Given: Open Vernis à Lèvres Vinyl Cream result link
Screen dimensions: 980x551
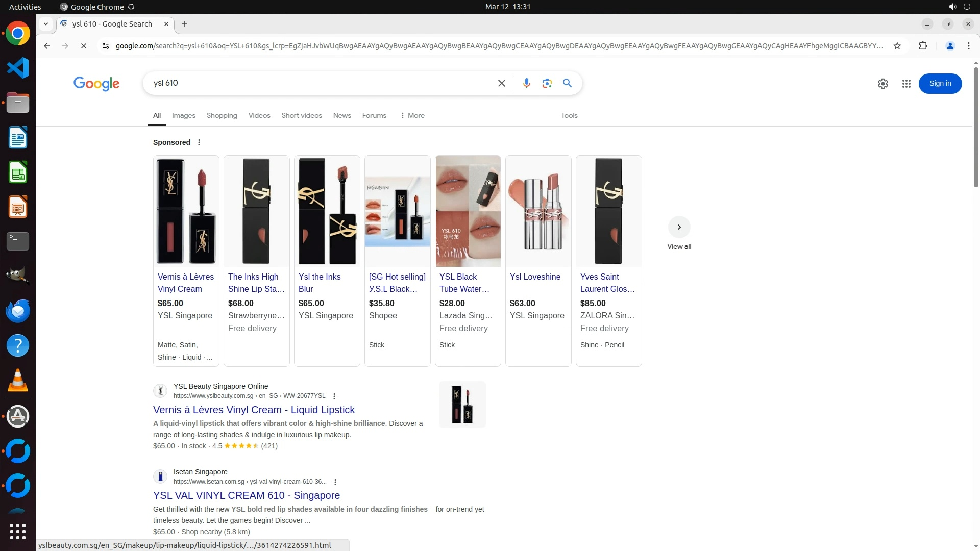Looking at the screenshot, I should pyautogui.click(x=254, y=410).
